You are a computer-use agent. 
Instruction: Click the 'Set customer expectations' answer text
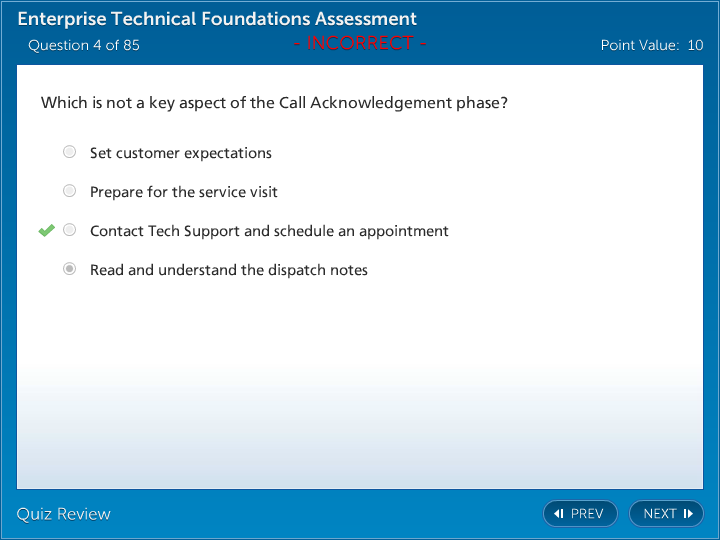tap(181, 153)
